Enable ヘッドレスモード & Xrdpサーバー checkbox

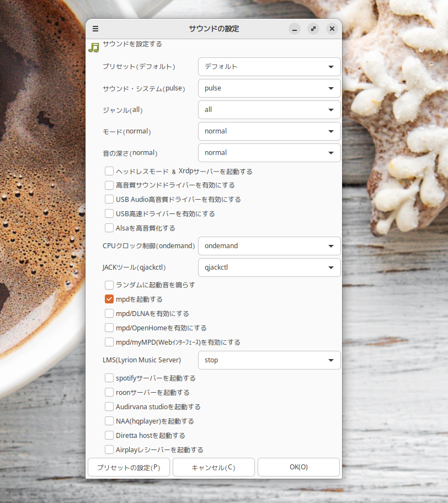tap(109, 171)
